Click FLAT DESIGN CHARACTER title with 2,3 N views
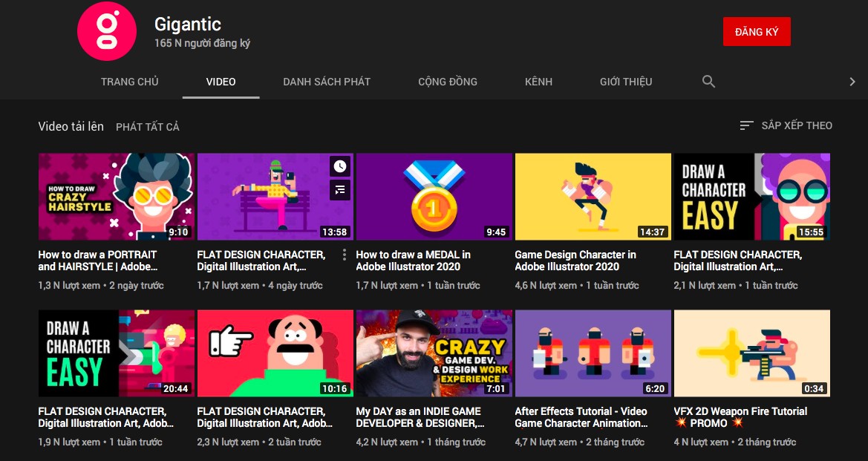Viewport: 868px width, 461px height. (x=264, y=417)
